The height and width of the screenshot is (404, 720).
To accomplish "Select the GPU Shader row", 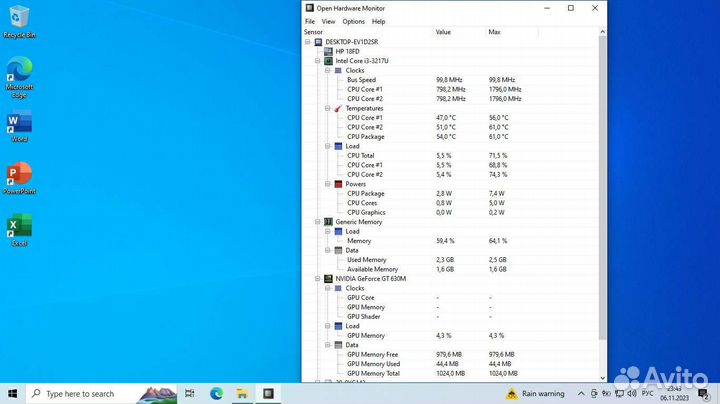I will [x=450, y=317].
